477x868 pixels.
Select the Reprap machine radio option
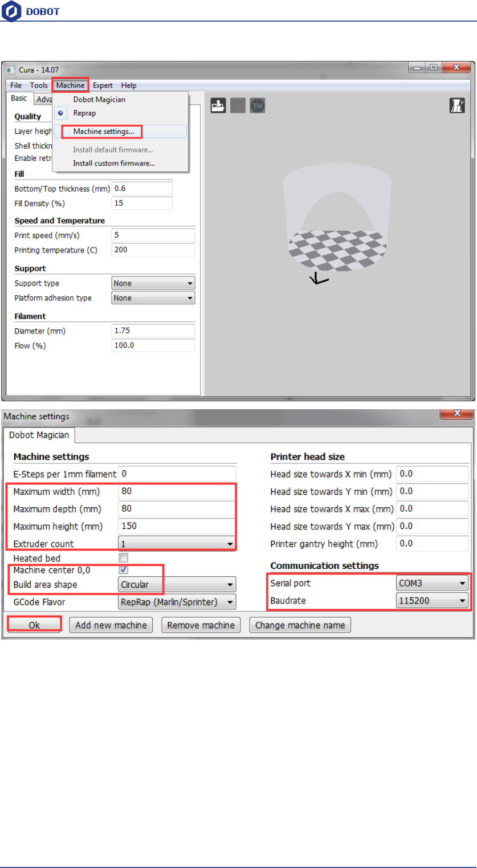(x=60, y=113)
